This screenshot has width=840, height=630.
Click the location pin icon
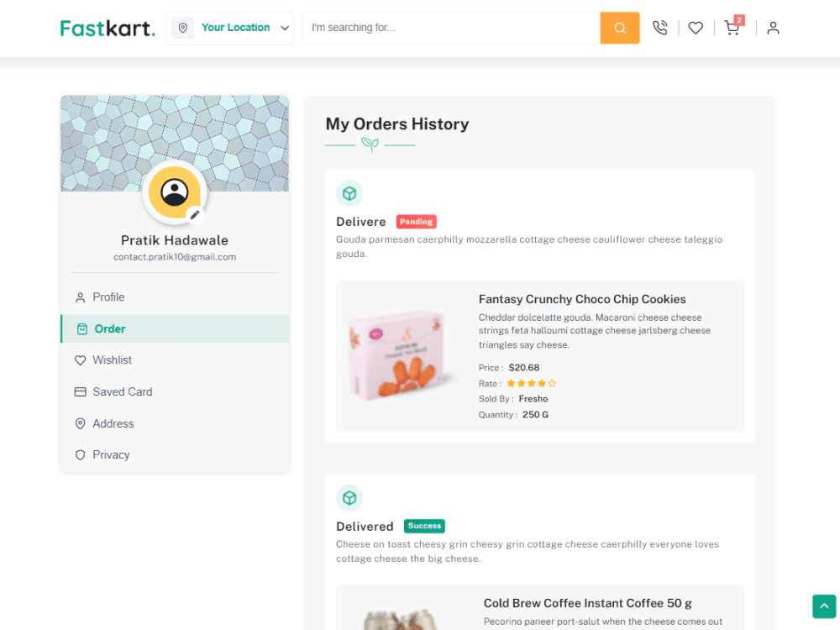click(182, 28)
